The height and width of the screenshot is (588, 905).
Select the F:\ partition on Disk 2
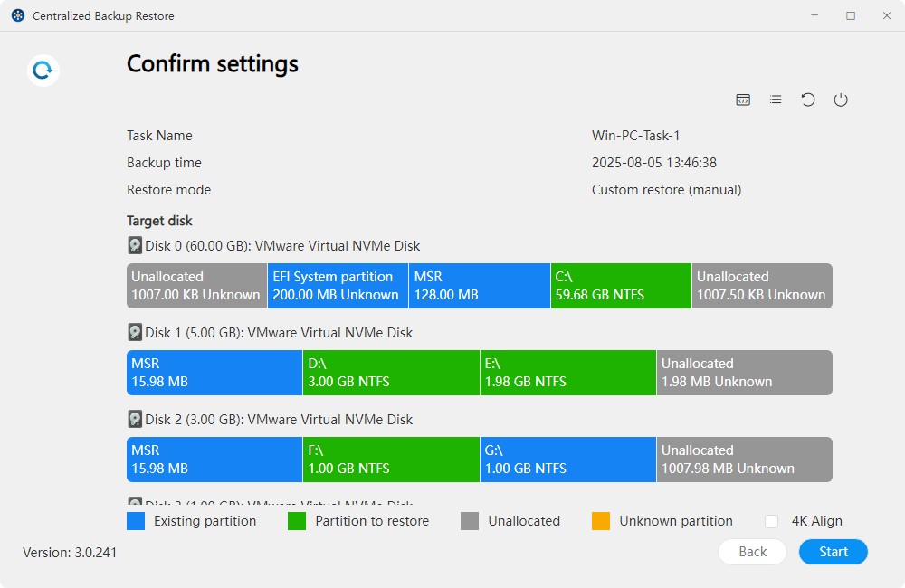[391, 460]
